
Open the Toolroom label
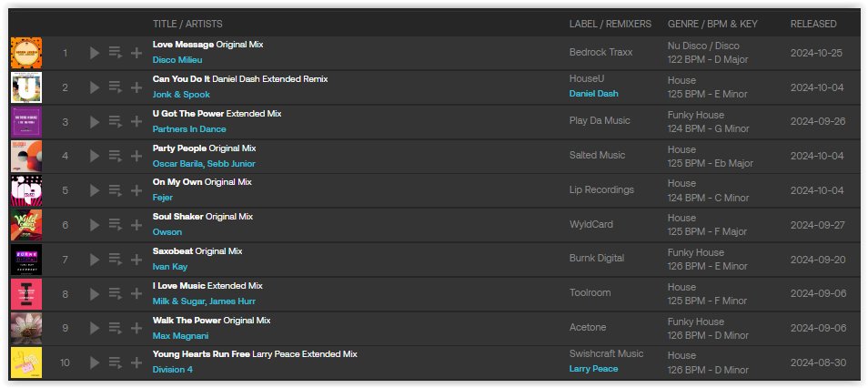[x=590, y=292]
